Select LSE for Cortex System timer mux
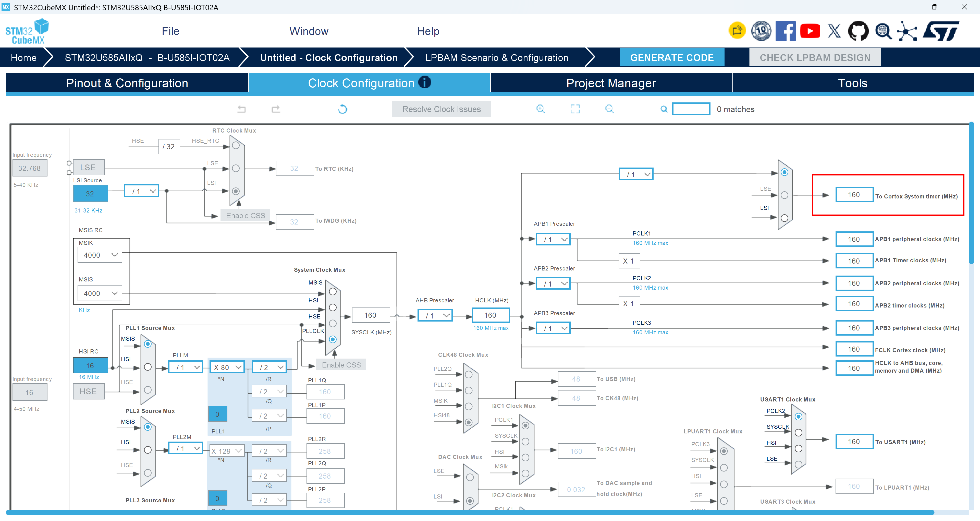980x521 pixels. tap(785, 195)
